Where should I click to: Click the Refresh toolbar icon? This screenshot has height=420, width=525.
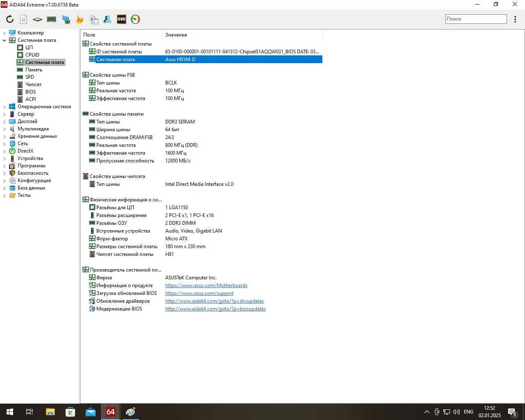pyautogui.click(x=10, y=19)
